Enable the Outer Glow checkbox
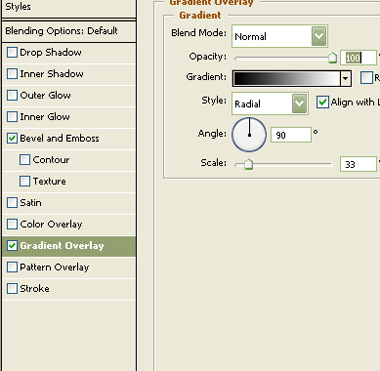 12,95
